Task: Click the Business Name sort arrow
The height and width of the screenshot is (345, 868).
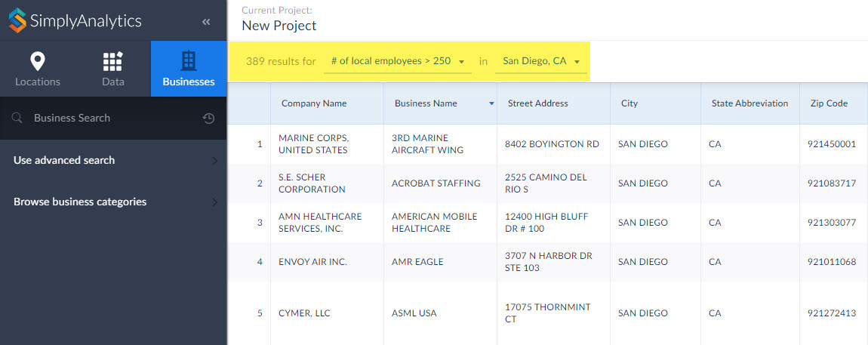Action: [x=491, y=103]
